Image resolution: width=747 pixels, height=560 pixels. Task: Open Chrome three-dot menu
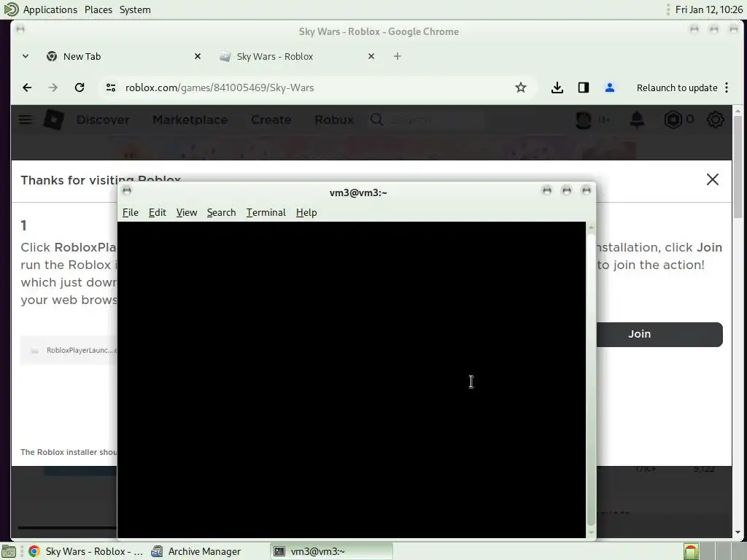click(x=727, y=87)
